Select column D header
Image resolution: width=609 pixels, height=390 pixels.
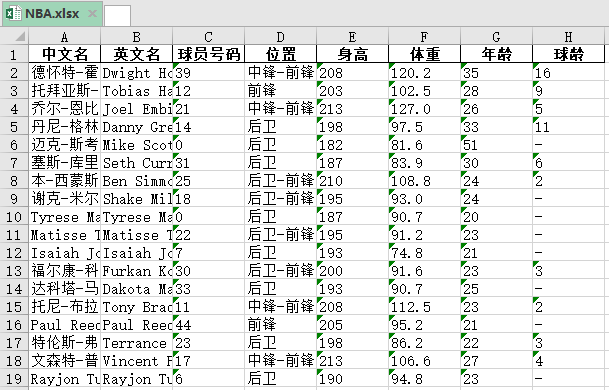[280, 37]
